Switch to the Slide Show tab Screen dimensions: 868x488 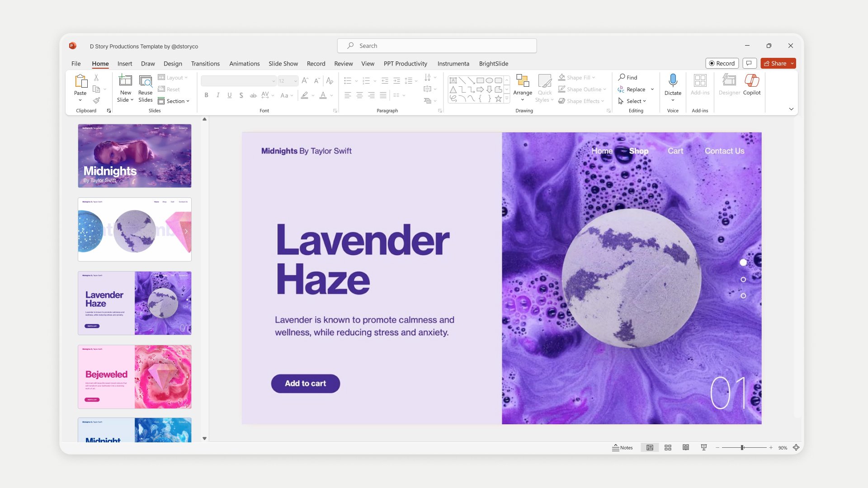click(x=283, y=64)
